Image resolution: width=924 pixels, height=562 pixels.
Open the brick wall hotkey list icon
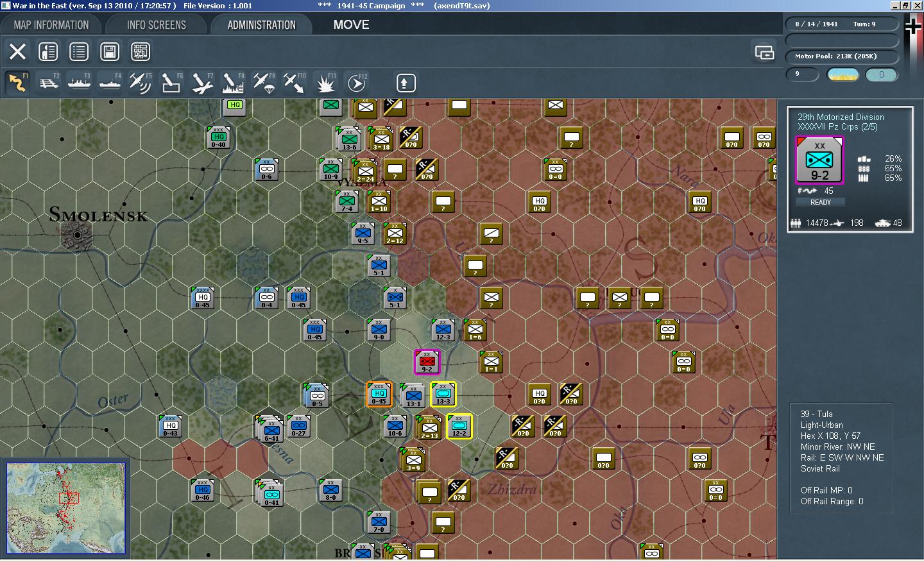(x=141, y=51)
